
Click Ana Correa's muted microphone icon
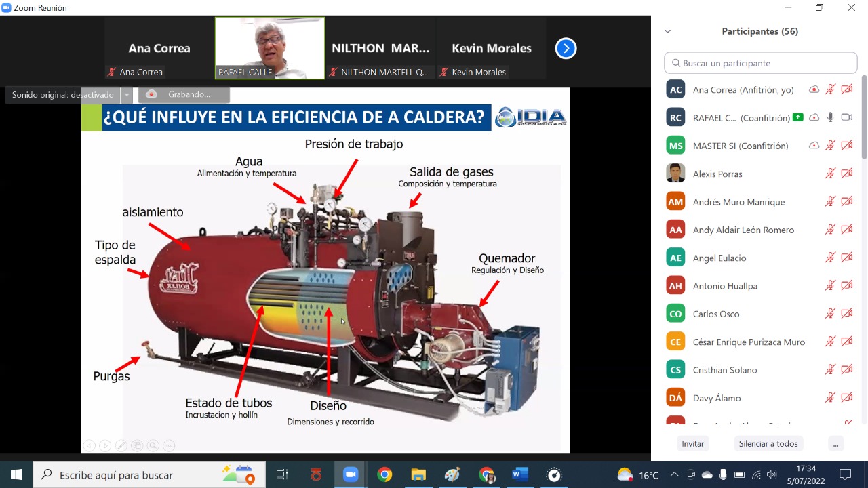(830, 89)
